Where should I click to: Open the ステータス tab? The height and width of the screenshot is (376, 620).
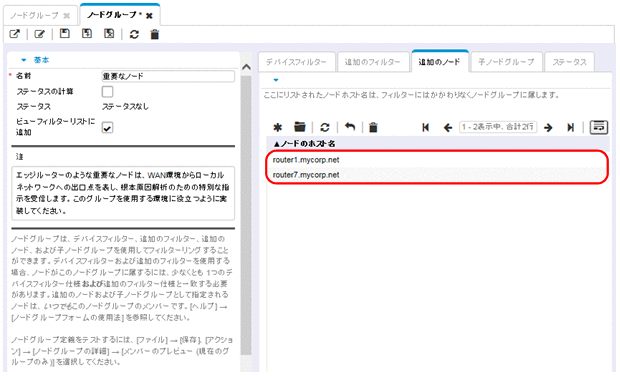coord(569,62)
